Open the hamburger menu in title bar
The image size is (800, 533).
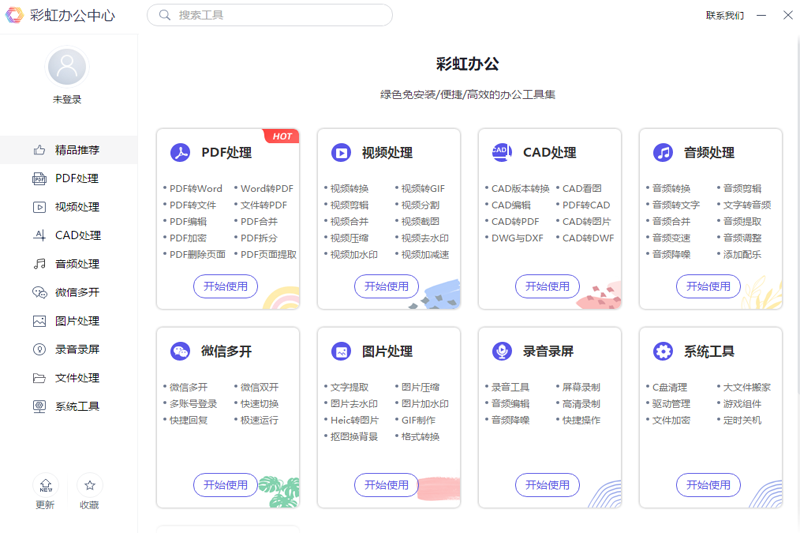pos(762,15)
